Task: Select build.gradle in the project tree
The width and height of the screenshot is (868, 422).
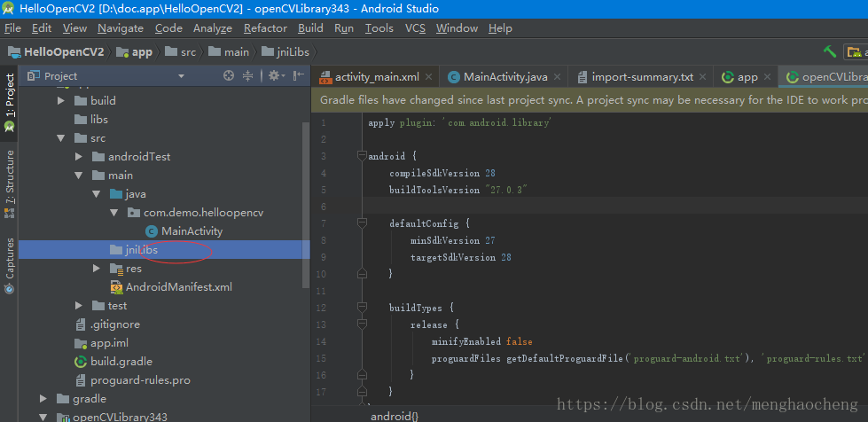Action: pyautogui.click(x=113, y=362)
